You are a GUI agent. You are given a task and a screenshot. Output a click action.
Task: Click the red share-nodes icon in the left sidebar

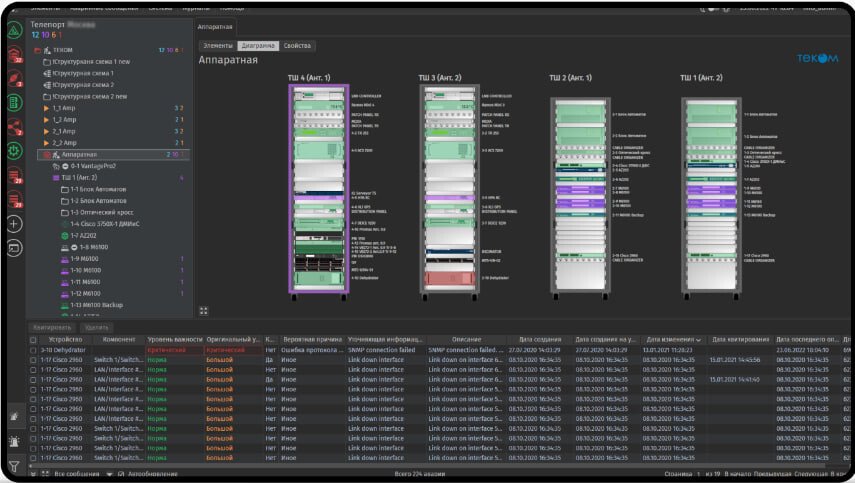pos(14,127)
